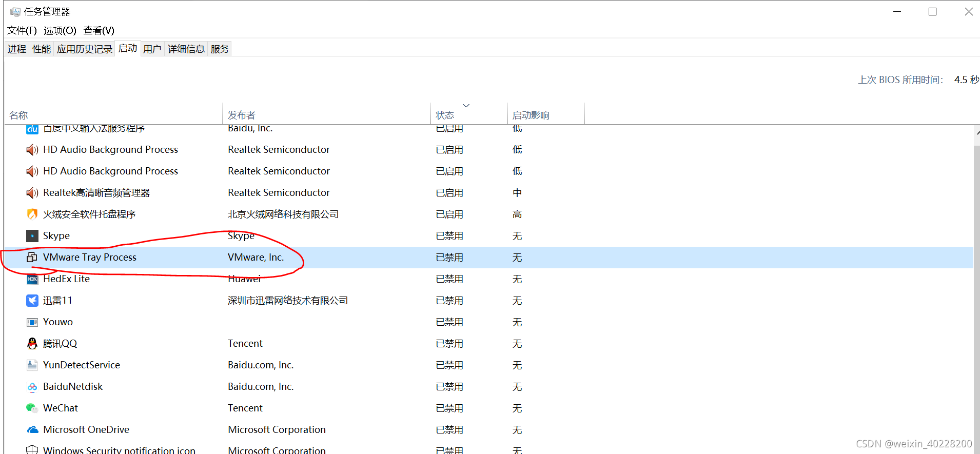Click publisher 深圳市迅雷网络技术有限公司

(288, 301)
